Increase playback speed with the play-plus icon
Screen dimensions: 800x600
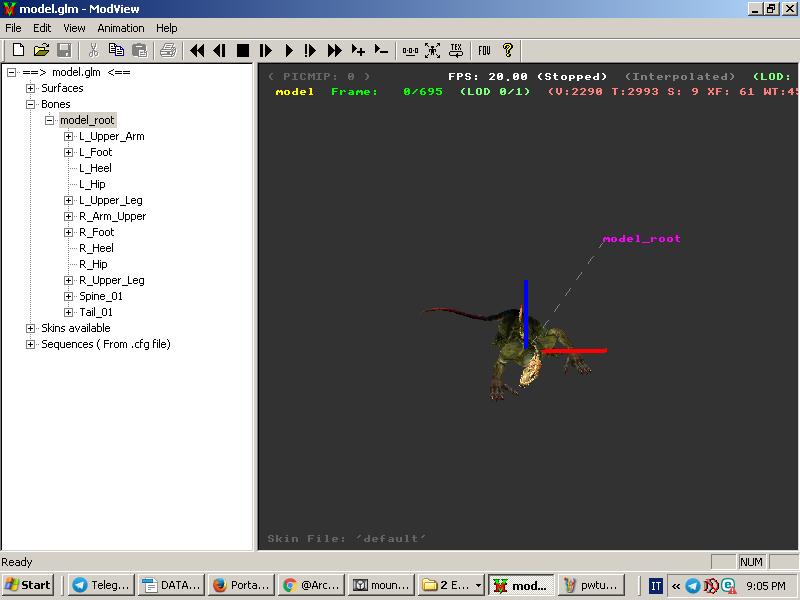tap(358, 50)
